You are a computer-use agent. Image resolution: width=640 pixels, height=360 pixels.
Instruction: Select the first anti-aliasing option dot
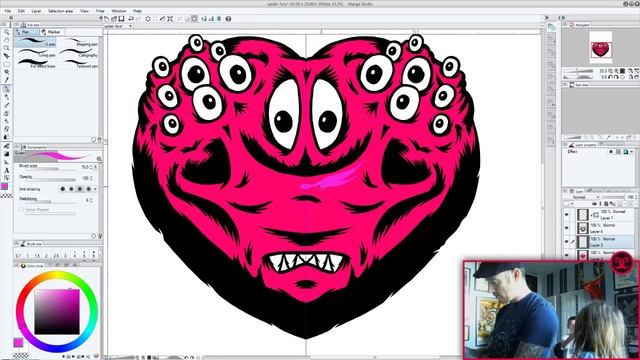(62, 189)
